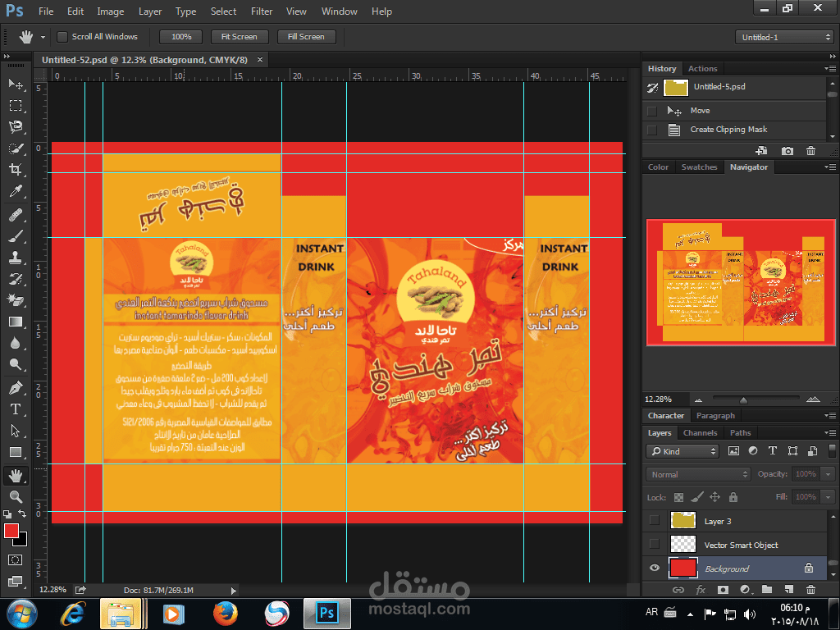Screen dimensions: 840x630
Task: Toggle lock all padlock icon
Action: (x=733, y=497)
